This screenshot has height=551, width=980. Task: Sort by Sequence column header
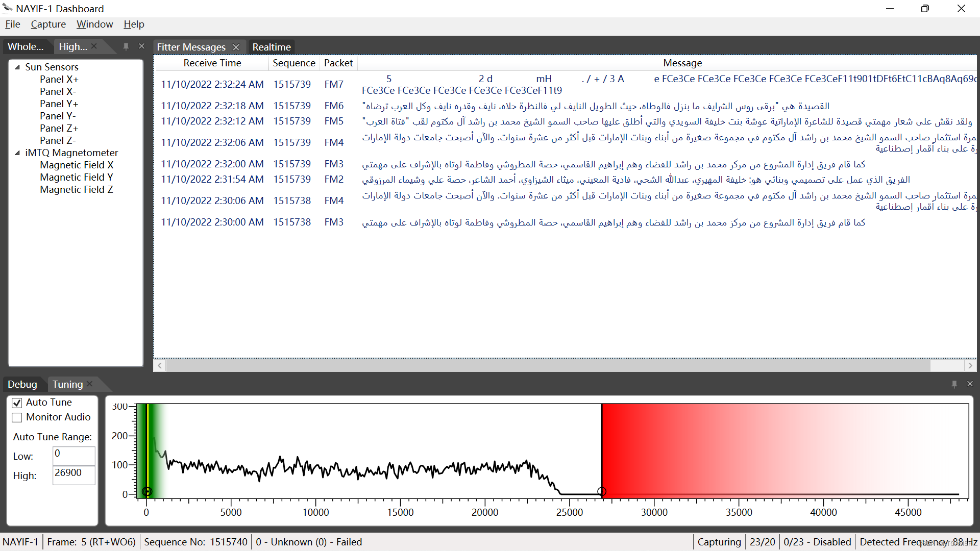[294, 63]
